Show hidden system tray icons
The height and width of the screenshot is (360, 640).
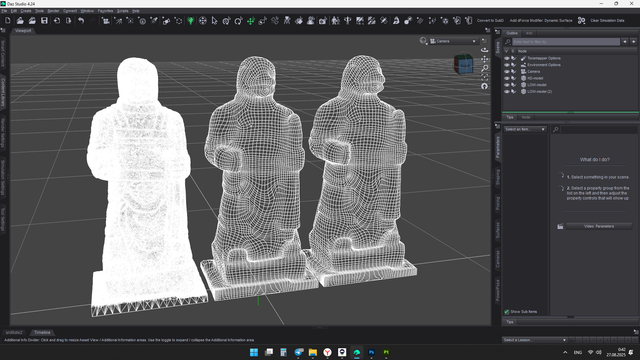coord(565,352)
